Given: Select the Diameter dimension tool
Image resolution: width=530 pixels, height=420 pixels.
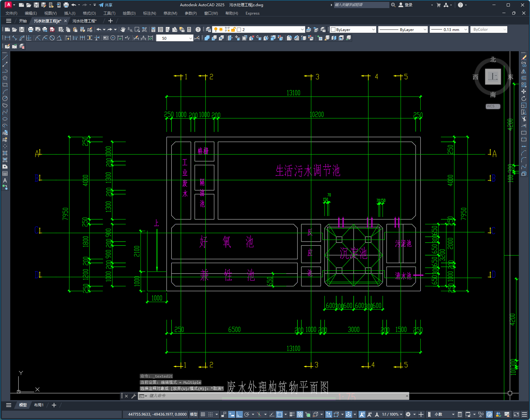Looking at the screenshot, I should pos(52,38).
